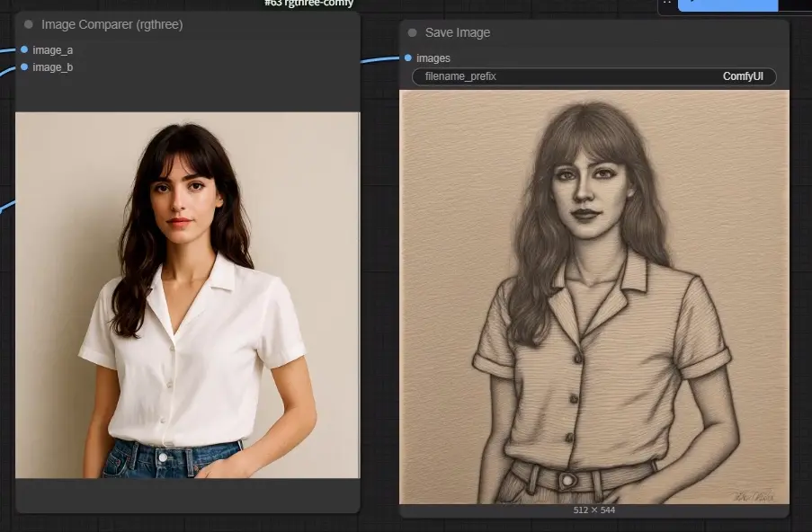Collapse the Image Comparer node via its dot
The height and width of the screenshot is (532, 812).
(x=29, y=24)
